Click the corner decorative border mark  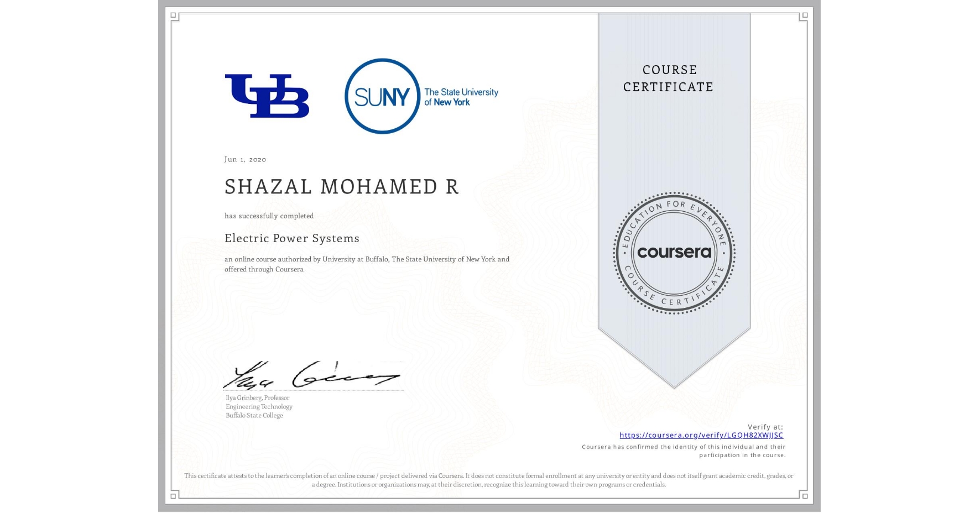(x=173, y=15)
